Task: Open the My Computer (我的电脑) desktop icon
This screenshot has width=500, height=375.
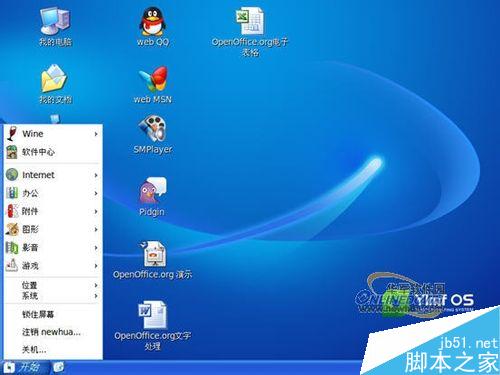Action: [x=55, y=22]
